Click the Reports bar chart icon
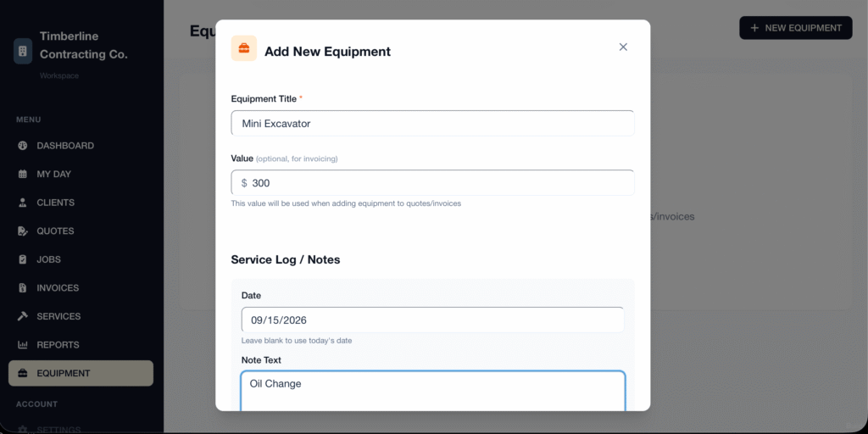This screenshot has width=868, height=434. coord(23,345)
